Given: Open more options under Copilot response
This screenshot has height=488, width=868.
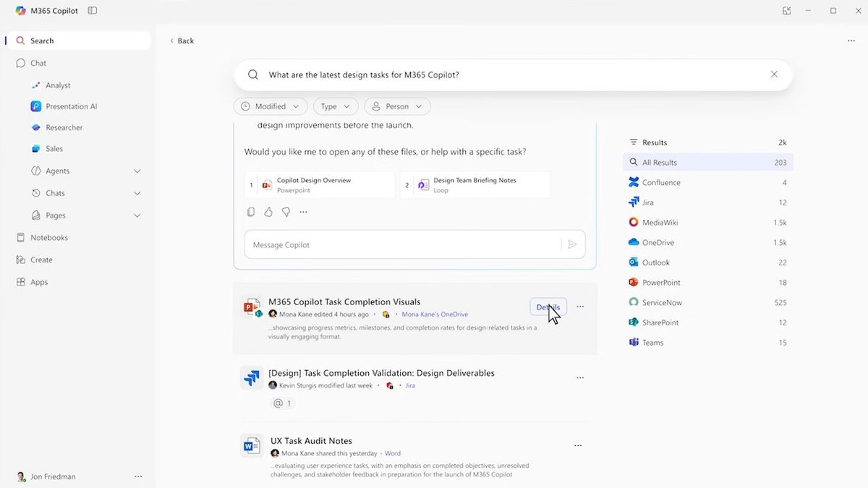Looking at the screenshot, I should (x=303, y=212).
